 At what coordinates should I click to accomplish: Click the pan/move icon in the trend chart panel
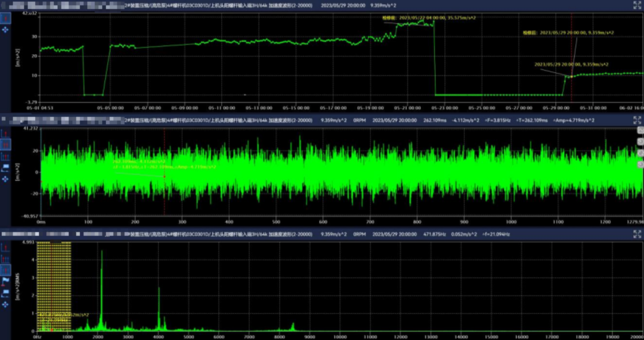pyautogui.click(x=5, y=29)
